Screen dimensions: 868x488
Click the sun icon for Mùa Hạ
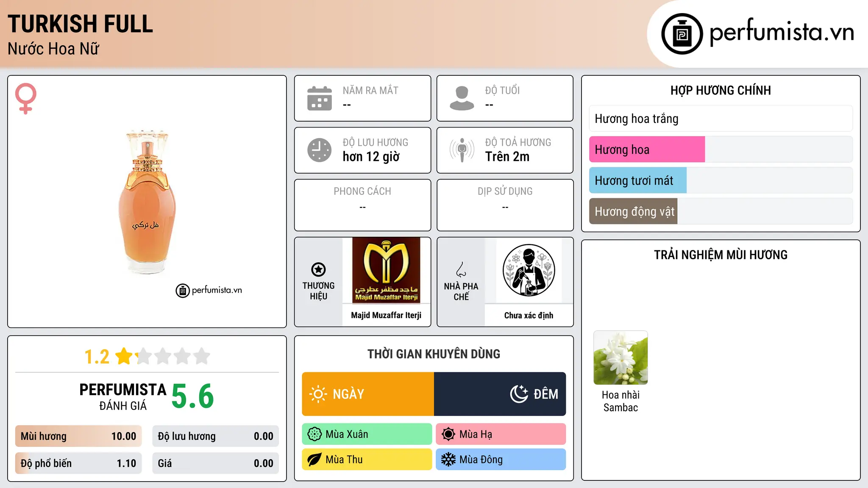point(448,434)
